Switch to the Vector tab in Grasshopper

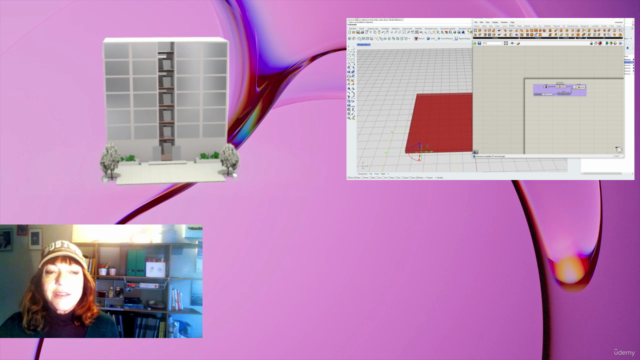pos(497,26)
